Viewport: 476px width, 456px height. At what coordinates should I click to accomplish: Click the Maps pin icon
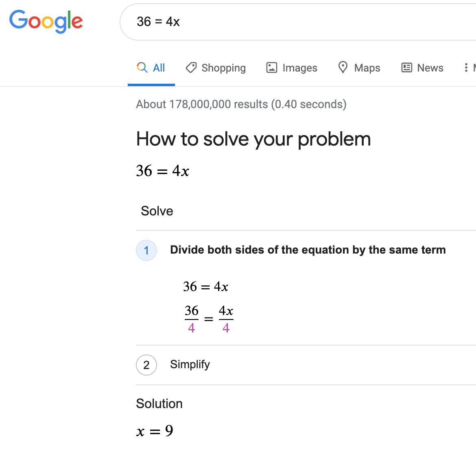(x=343, y=67)
